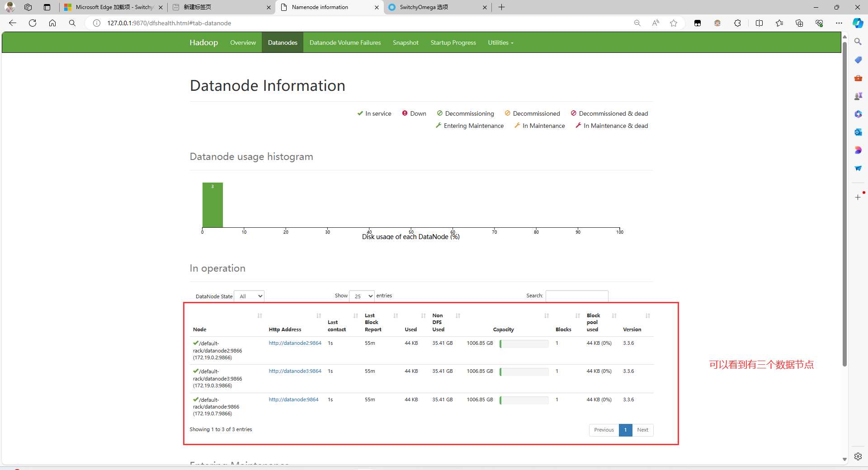Open Collections panel
Image resolution: width=868 pixels, height=470 pixels.
(799, 23)
